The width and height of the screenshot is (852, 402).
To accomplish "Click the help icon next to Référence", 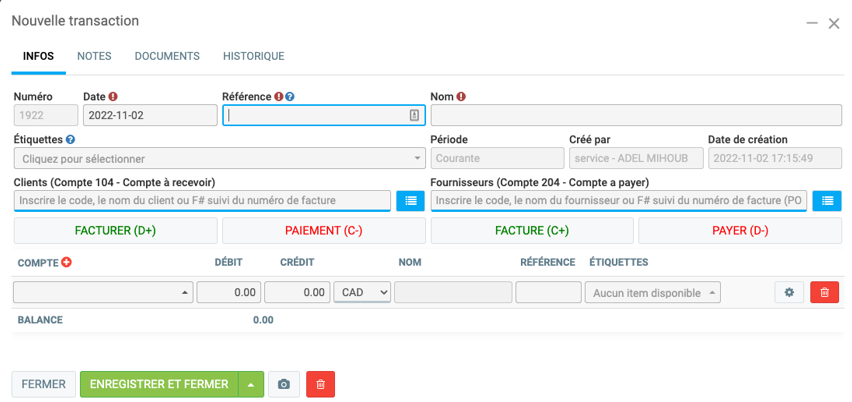I will pos(290,97).
